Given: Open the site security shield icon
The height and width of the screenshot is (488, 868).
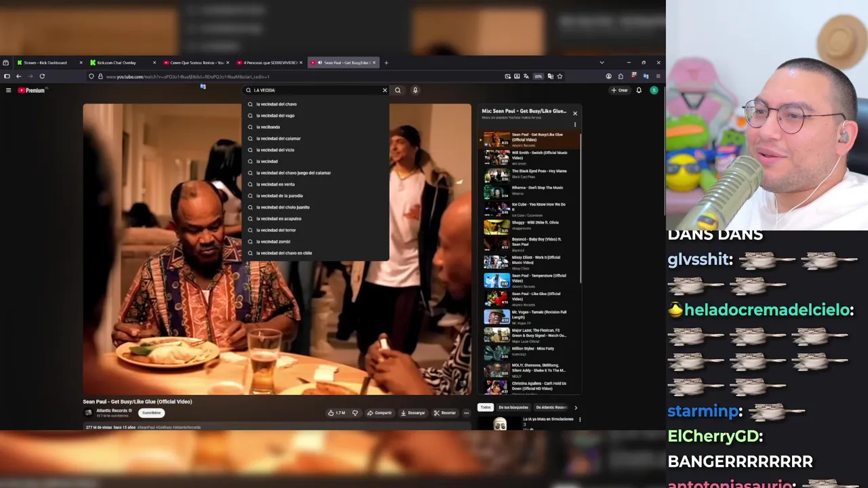Looking at the screenshot, I should pos(92,77).
